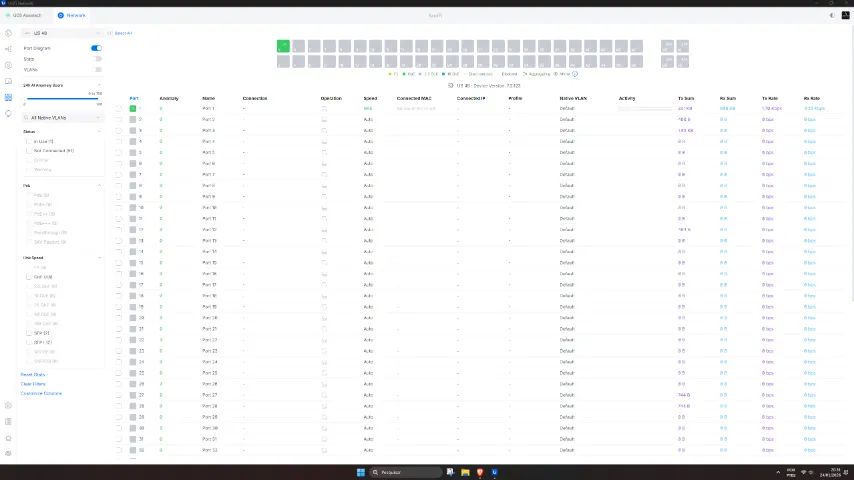Viewport: 854px width, 480px height.
Task: Open the user account avatar
Action: (845, 15)
